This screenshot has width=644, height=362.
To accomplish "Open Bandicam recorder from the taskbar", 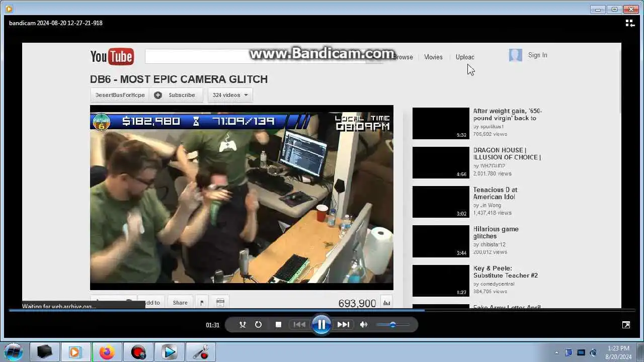I will (x=138, y=352).
